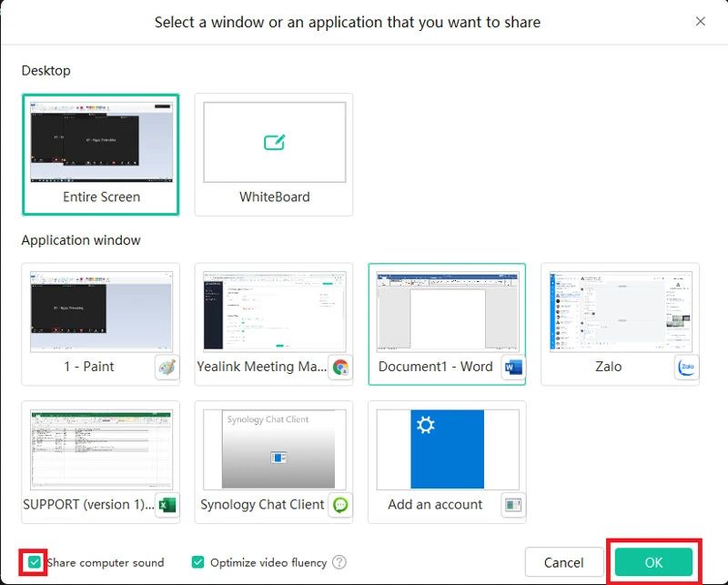Click the Chrome icon on Yealink Meeting tile
This screenshot has width=728, height=585.
[x=340, y=368]
